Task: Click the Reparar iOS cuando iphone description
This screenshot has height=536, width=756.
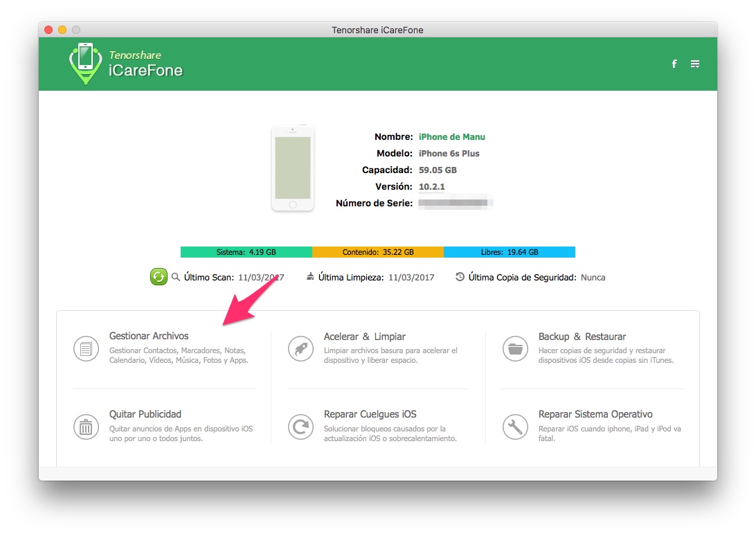Action: point(610,434)
